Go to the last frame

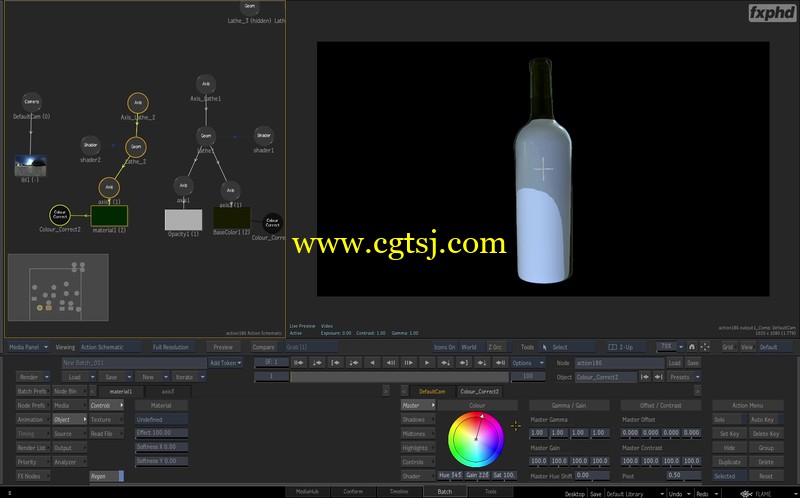pyautogui.click(x=501, y=363)
